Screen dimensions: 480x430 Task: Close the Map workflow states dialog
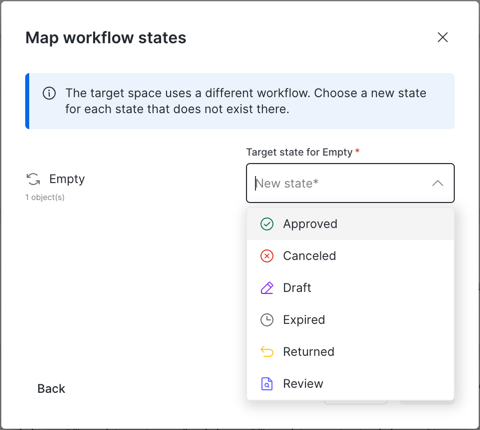[443, 37]
